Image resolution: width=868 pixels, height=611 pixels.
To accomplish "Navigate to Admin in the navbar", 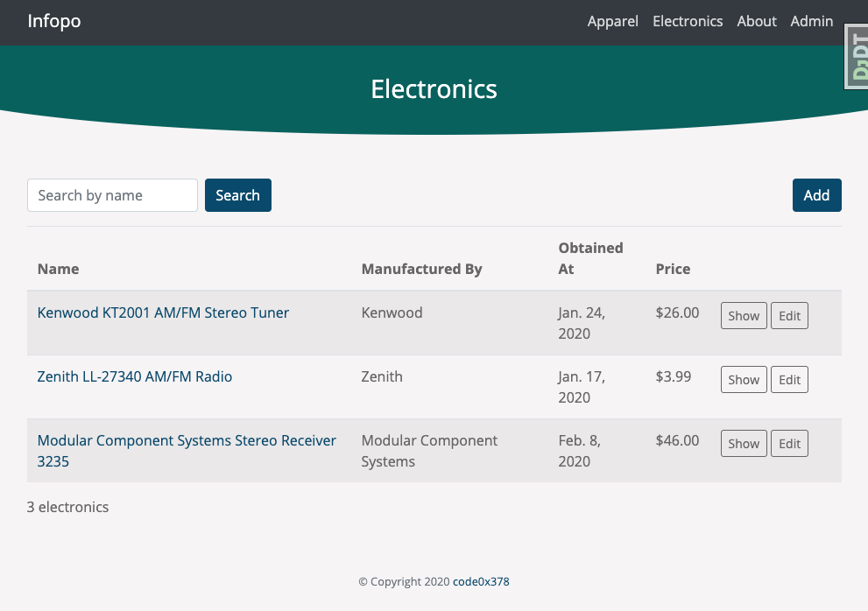I will coord(811,21).
